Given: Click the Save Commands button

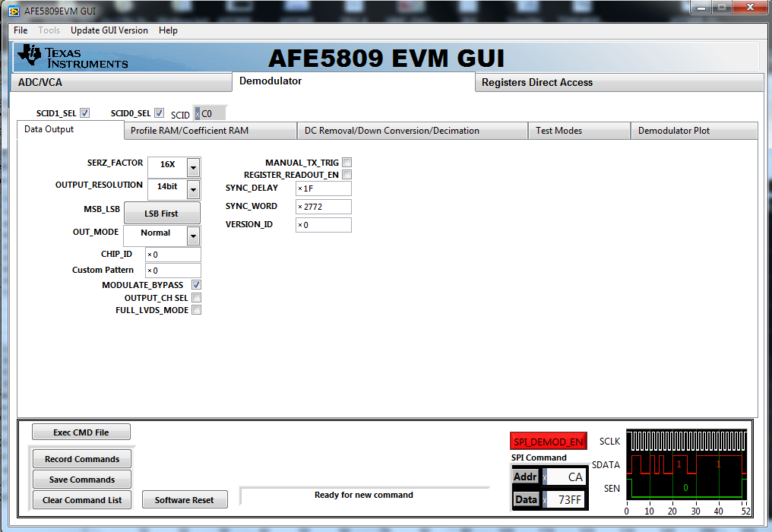Looking at the screenshot, I should [82, 480].
